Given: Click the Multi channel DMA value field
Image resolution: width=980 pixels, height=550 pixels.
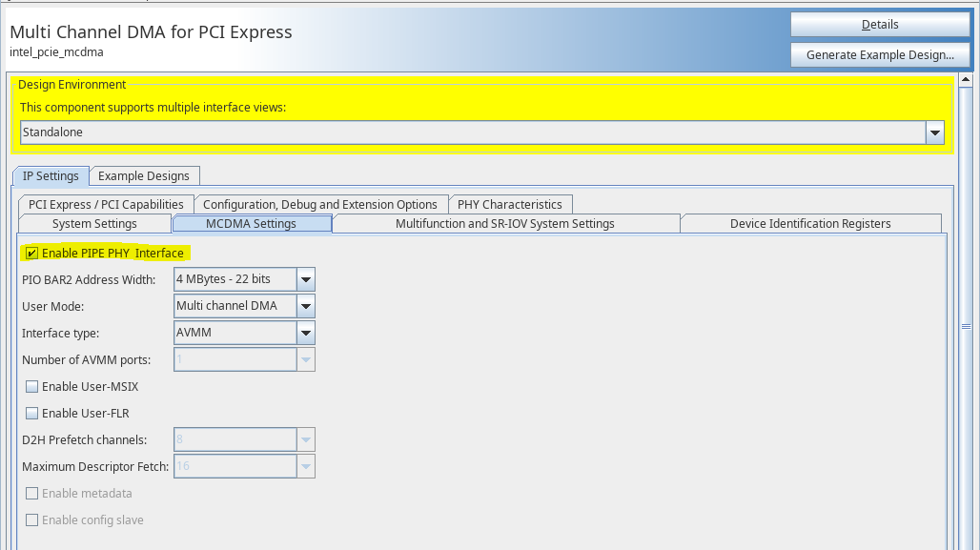Looking at the screenshot, I should point(235,306).
